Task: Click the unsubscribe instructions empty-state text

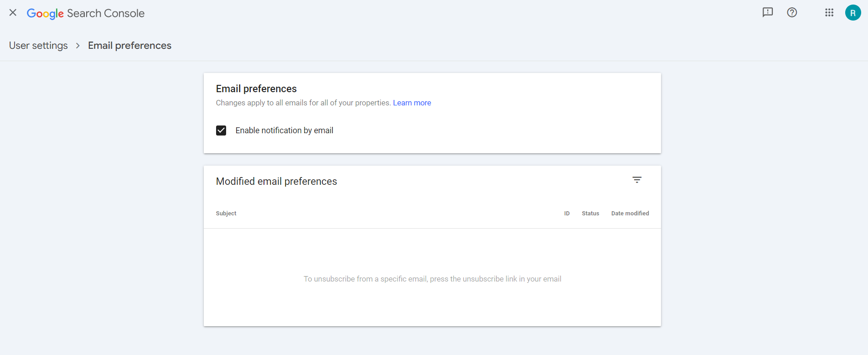Action: tap(432, 279)
